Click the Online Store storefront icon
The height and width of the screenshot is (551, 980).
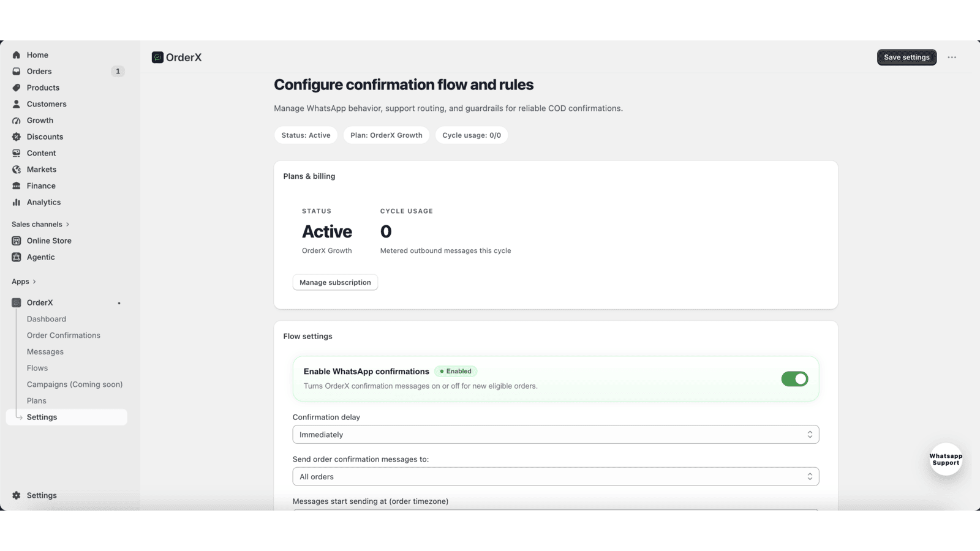pos(17,241)
